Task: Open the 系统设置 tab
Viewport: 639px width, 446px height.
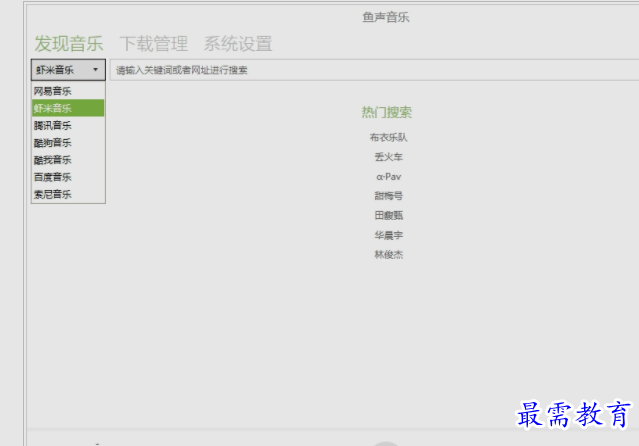Action: tap(238, 44)
